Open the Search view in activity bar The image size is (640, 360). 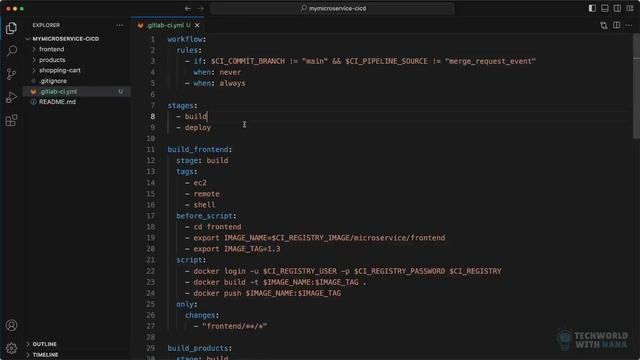click(x=11, y=51)
